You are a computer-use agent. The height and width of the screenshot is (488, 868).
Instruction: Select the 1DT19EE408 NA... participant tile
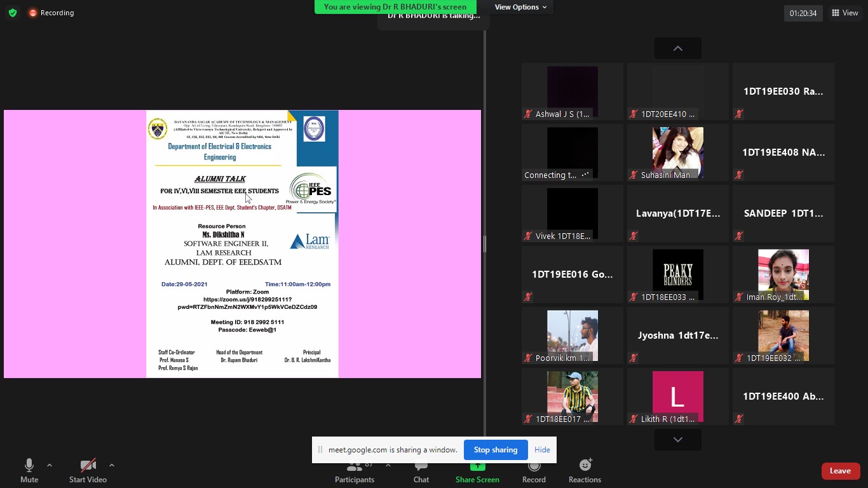coord(783,152)
